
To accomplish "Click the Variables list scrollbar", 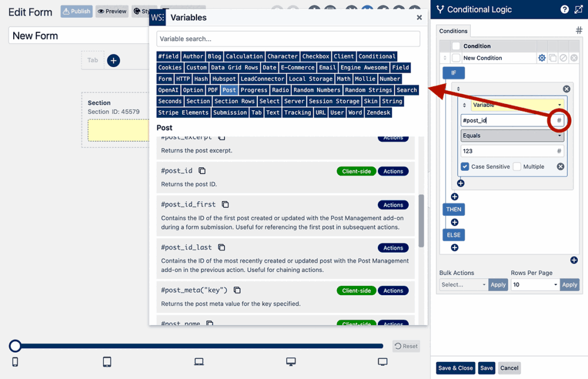I will pos(421,221).
